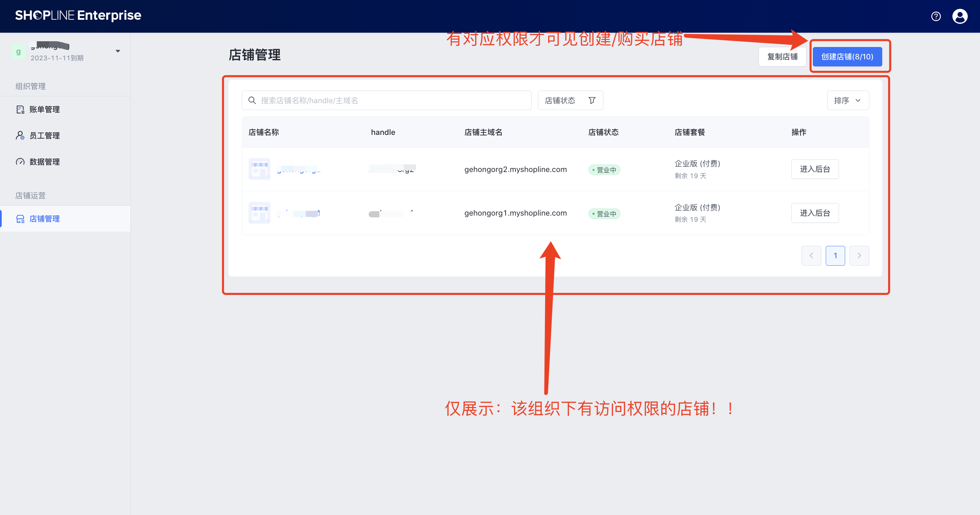Click the search magnifier icon
The image size is (980, 515).
pyautogui.click(x=252, y=100)
